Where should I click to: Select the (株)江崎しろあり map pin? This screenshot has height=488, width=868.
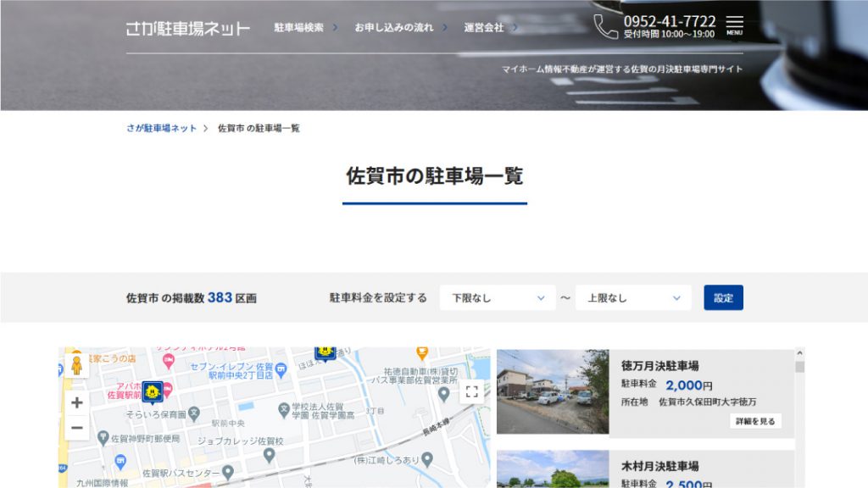coord(427,458)
